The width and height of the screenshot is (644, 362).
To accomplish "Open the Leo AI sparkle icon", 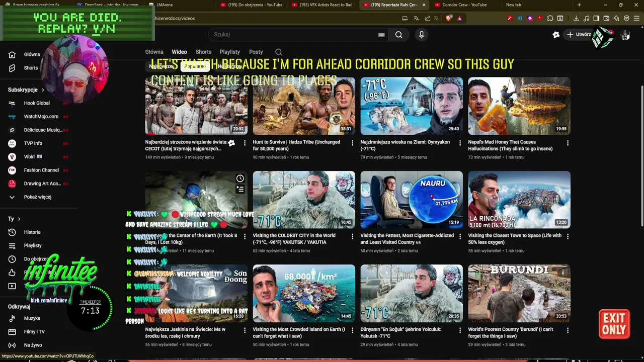I will [616, 19].
